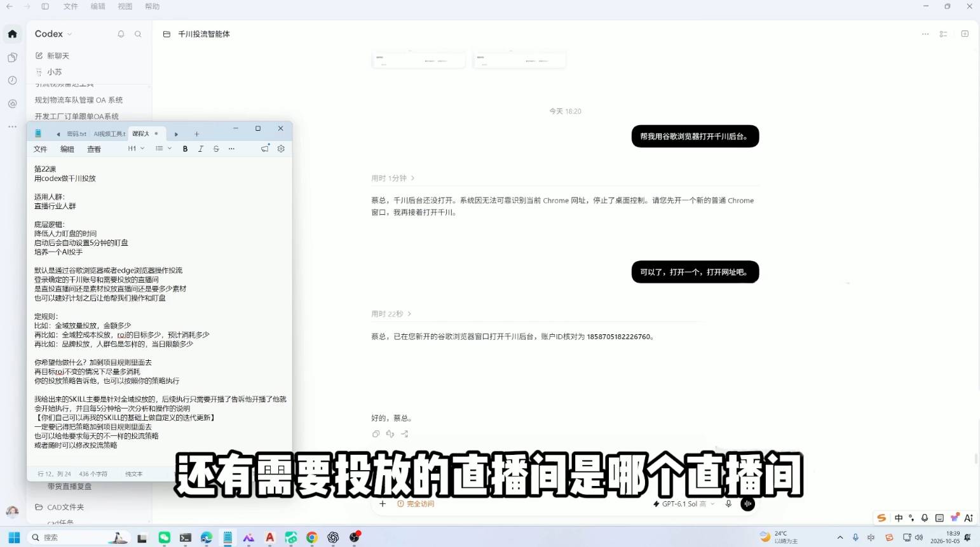Click thumbs-down under the last reply

coord(390,434)
